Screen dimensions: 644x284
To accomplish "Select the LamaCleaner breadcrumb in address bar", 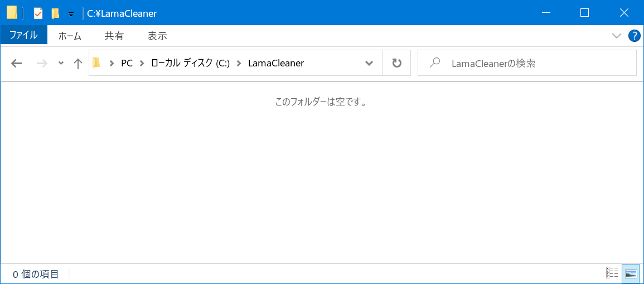I will tap(276, 63).
